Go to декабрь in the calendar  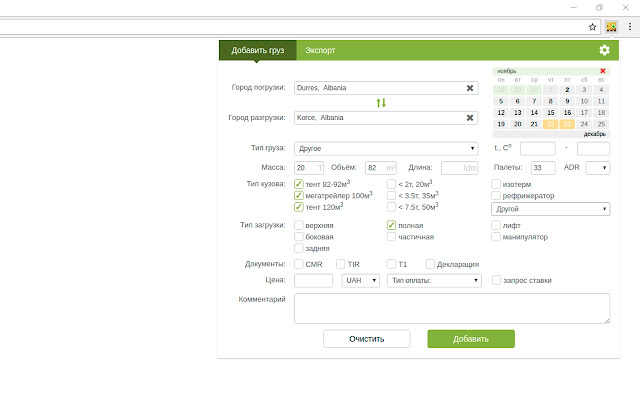[x=594, y=134]
